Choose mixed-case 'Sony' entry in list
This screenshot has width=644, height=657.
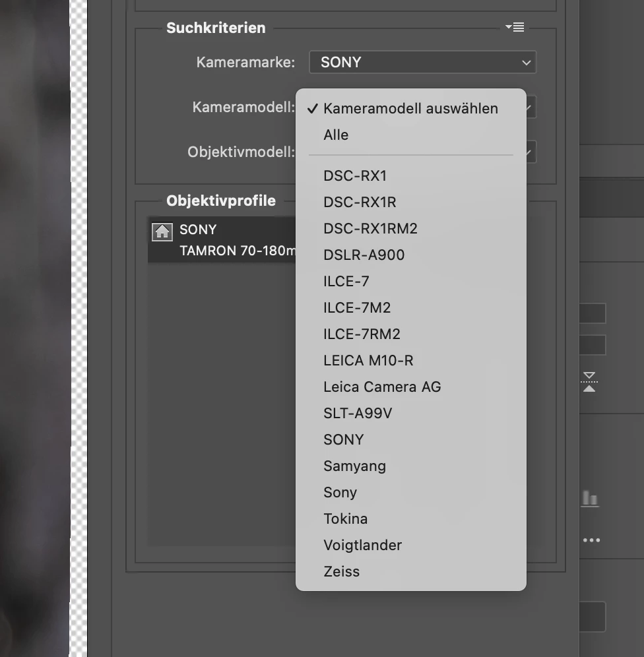(x=410, y=492)
